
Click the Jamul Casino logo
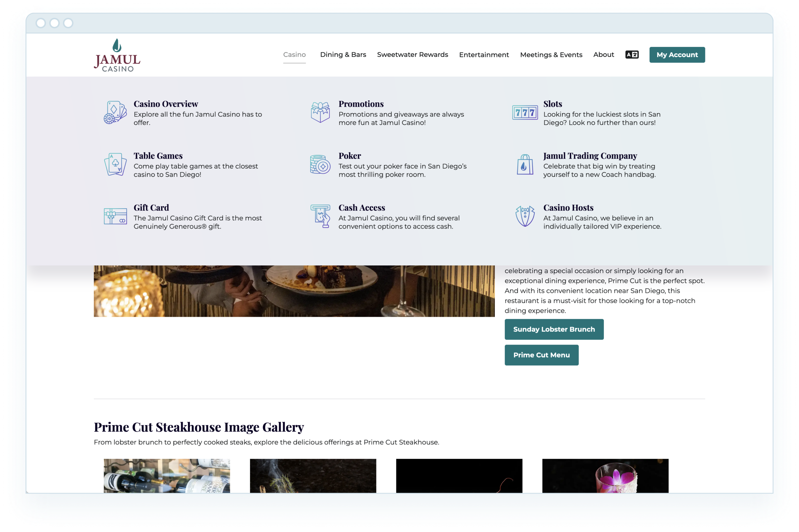(x=117, y=55)
